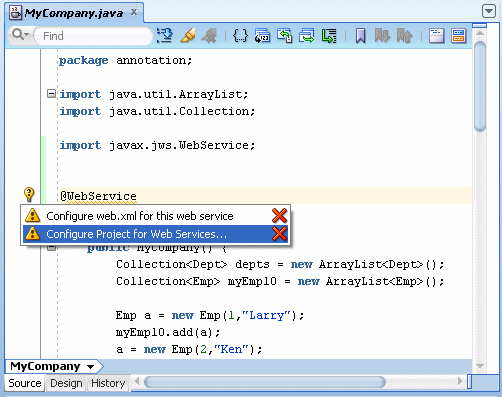This screenshot has width=502, height=397.
Task: Click the 'myEmpl0.add(a);' line
Action: pos(168,332)
